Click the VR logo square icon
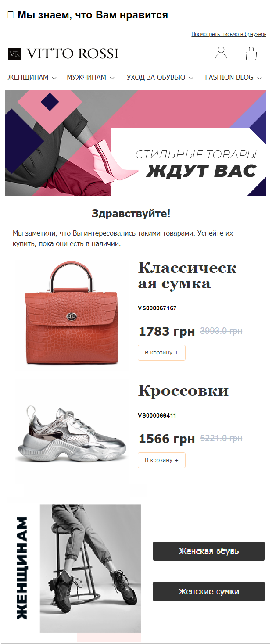Viewport: 272px width, 644px height. pyautogui.click(x=14, y=54)
